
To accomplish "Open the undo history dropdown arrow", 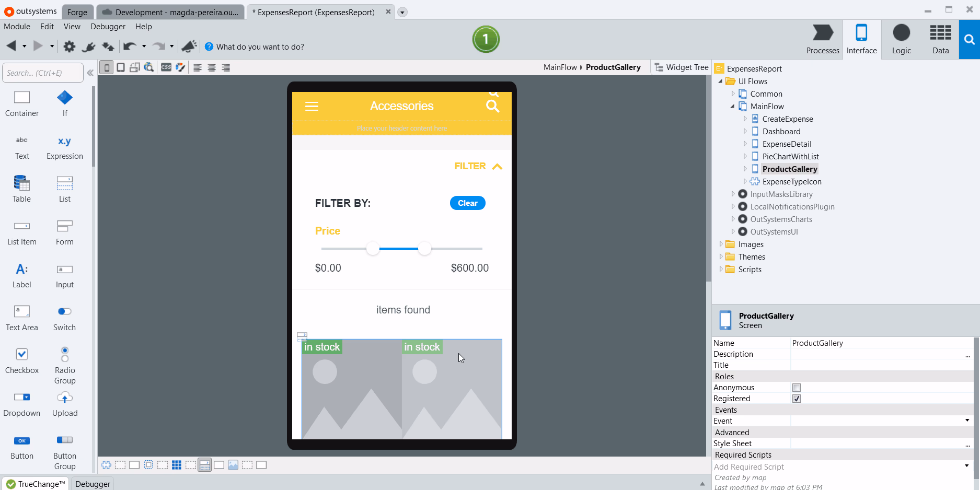I will point(144,46).
